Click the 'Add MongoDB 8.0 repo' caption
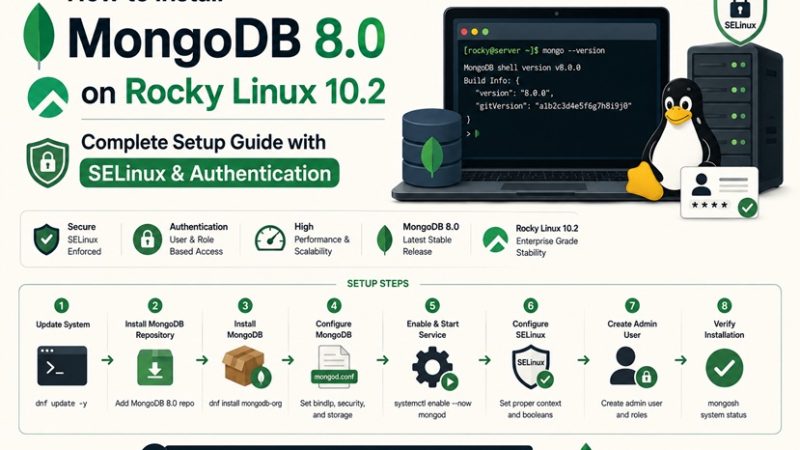The width and height of the screenshot is (800, 450). pyautogui.click(x=155, y=403)
